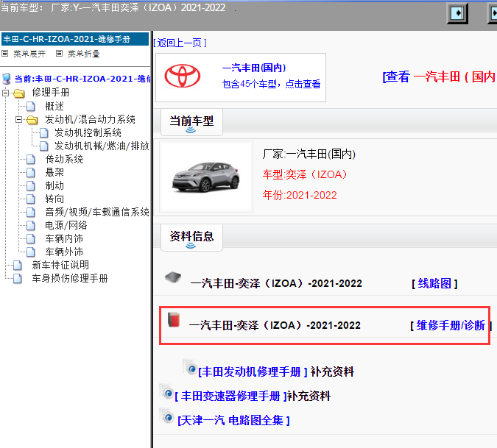Open 丰田发动机修理手册 supplementary link
Screen dimensions: 497x448
coord(253,371)
